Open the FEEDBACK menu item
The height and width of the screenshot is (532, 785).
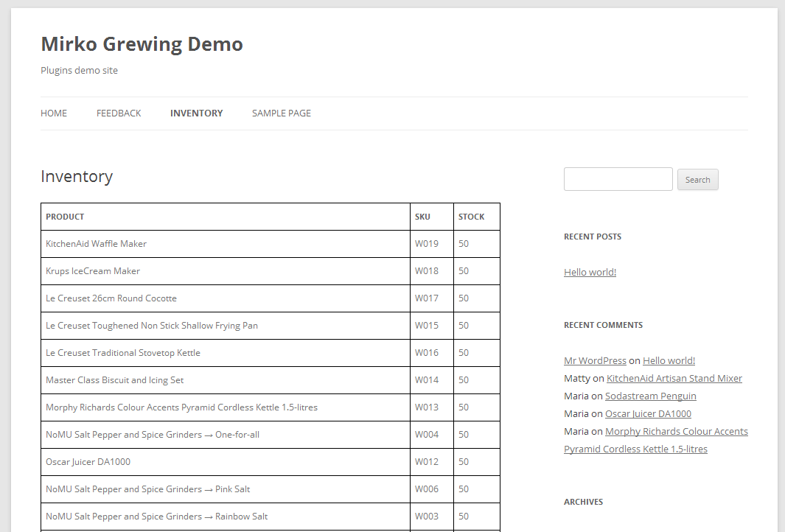click(x=119, y=113)
